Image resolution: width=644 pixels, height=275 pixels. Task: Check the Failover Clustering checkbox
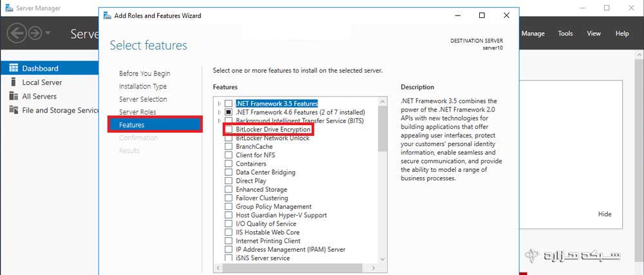(x=229, y=198)
